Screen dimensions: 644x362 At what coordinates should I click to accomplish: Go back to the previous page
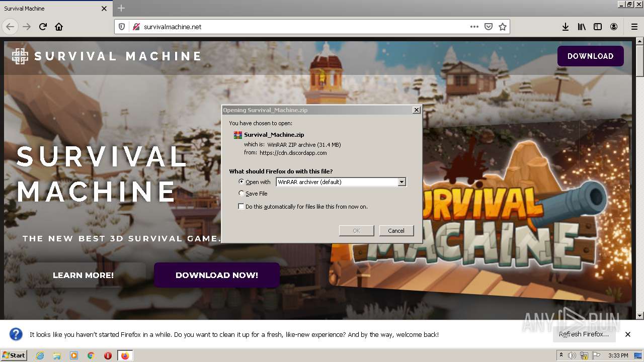[x=10, y=27]
